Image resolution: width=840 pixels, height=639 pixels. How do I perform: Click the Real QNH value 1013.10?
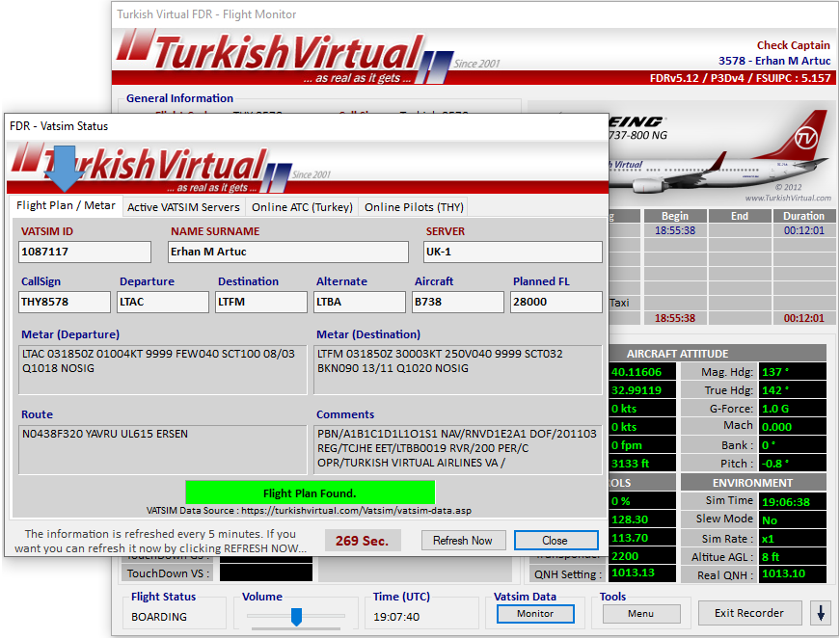pyautogui.click(x=793, y=573)
